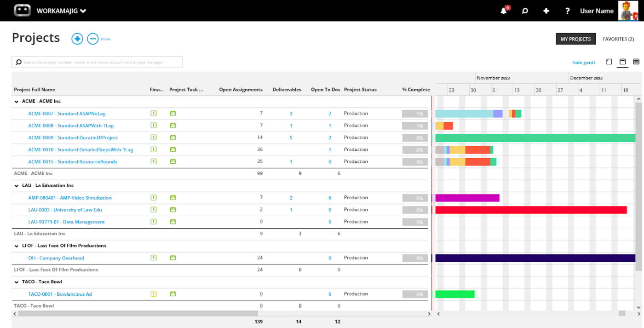Open project ACME-0010 - Standard-DetailedStepsWith-1Lag
644x328 pixels.
[80, 150]
